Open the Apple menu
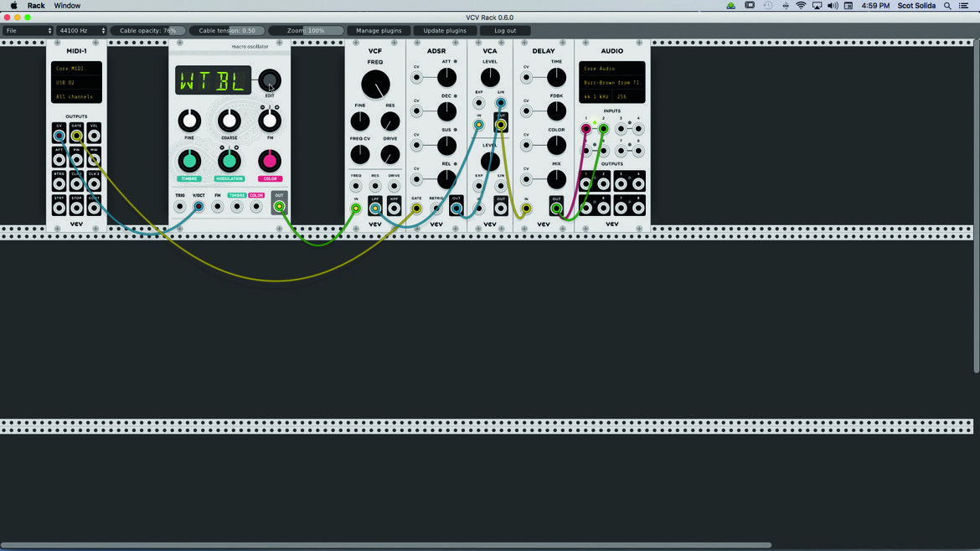Screen dimensions: 980x551 (13, 6)
